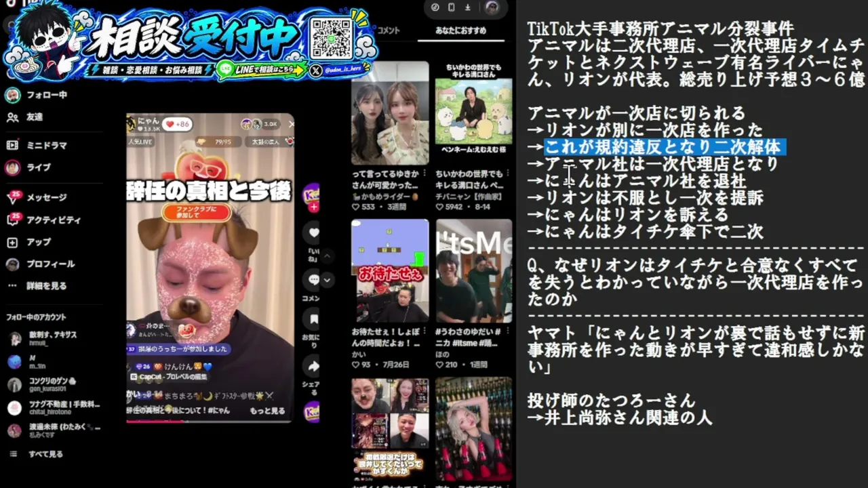Screen dimensions: 868x488
Task: Open メッセージ messages inbox
Action: click(x=36, y=197)
